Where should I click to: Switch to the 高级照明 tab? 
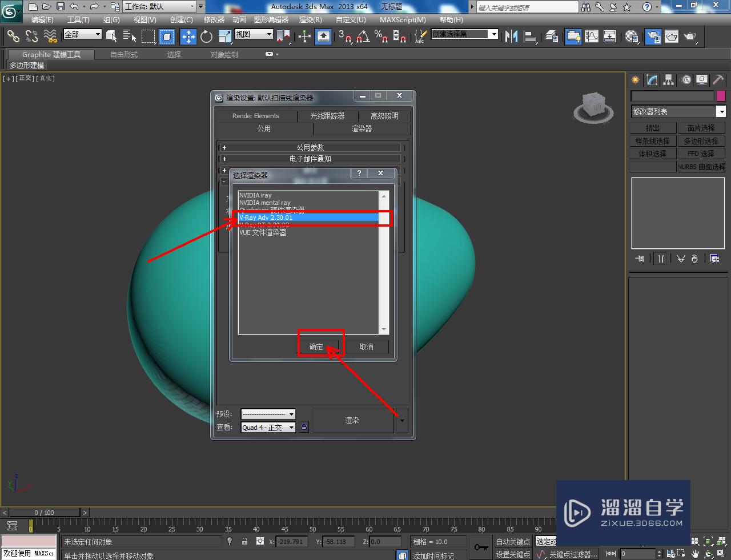[384, 116]
